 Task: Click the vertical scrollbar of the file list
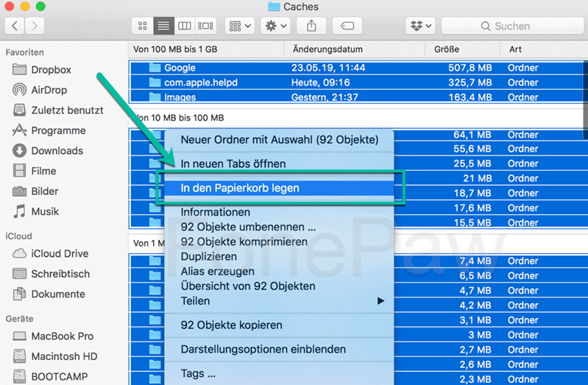pyautogui.click(x=585, y=99)
